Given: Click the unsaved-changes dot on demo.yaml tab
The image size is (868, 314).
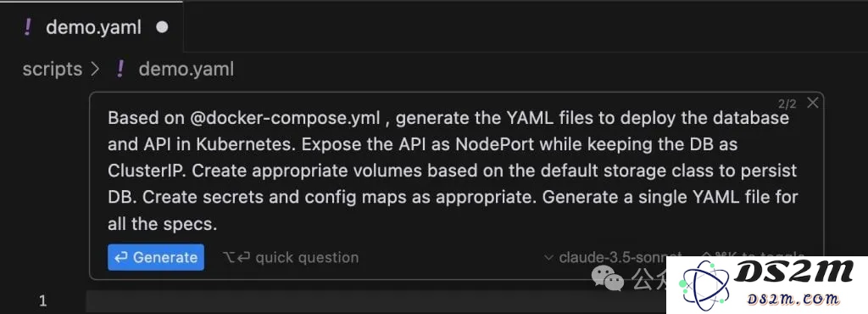Looking at the screenshot, I should pos(162,27).
